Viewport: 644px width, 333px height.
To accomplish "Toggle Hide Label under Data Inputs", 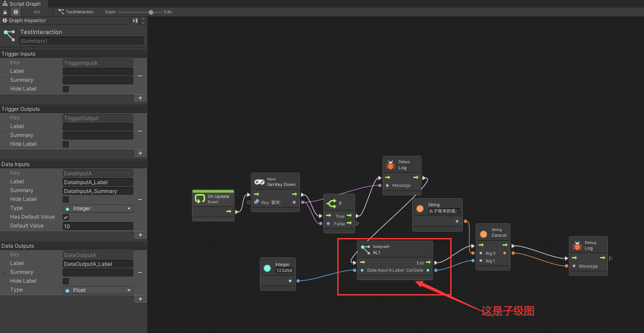I will [x=66, y=200].
